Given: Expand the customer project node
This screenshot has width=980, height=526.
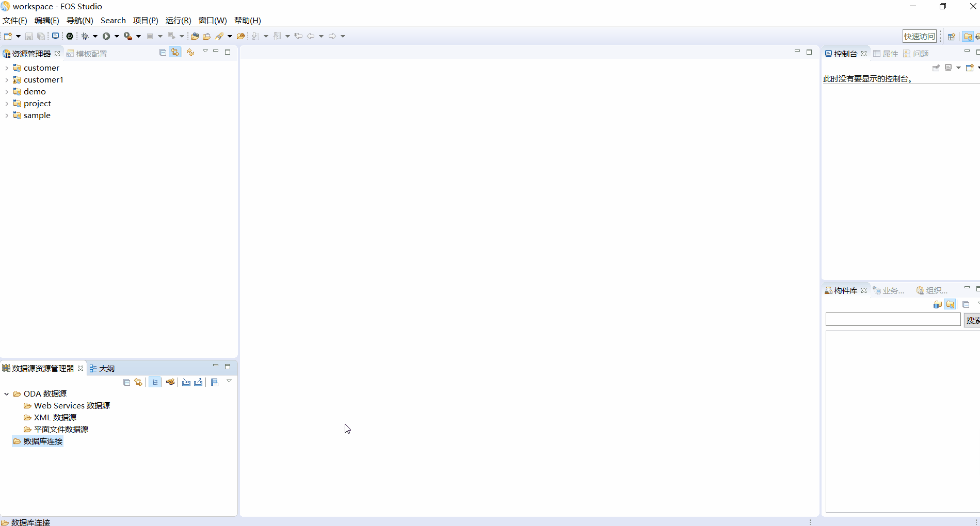Looking at the screenshot, I should pyautogui.click(x=6, y=68).
